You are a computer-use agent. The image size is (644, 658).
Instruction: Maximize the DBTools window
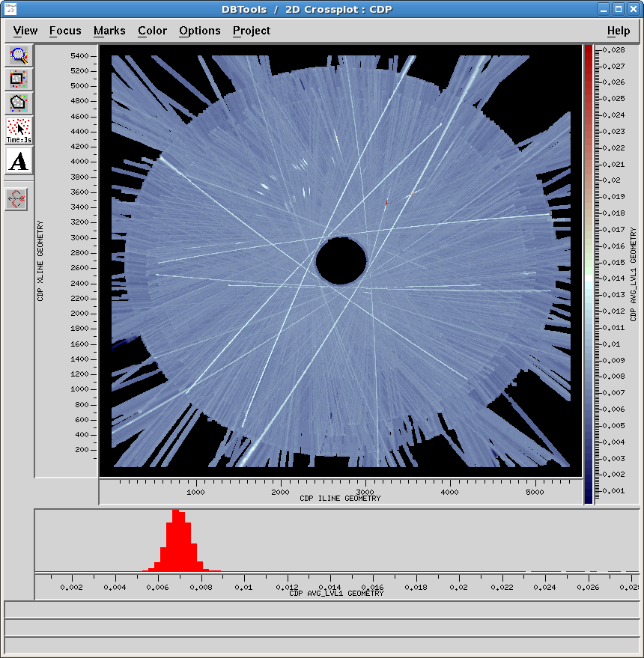(619, 9)
